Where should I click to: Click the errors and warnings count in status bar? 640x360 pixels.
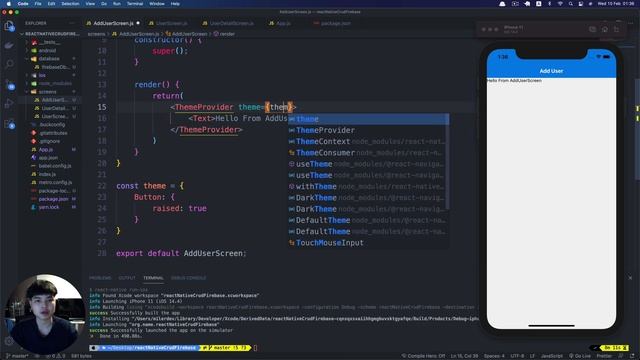pyautogui.click(x=56, y=356)
